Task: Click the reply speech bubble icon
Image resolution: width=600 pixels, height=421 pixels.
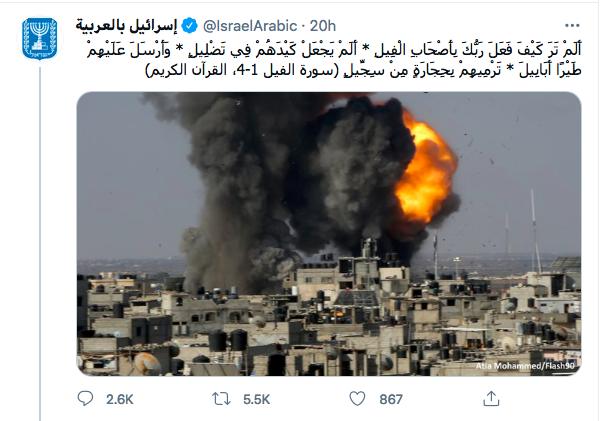Action: tap(85, 398)
